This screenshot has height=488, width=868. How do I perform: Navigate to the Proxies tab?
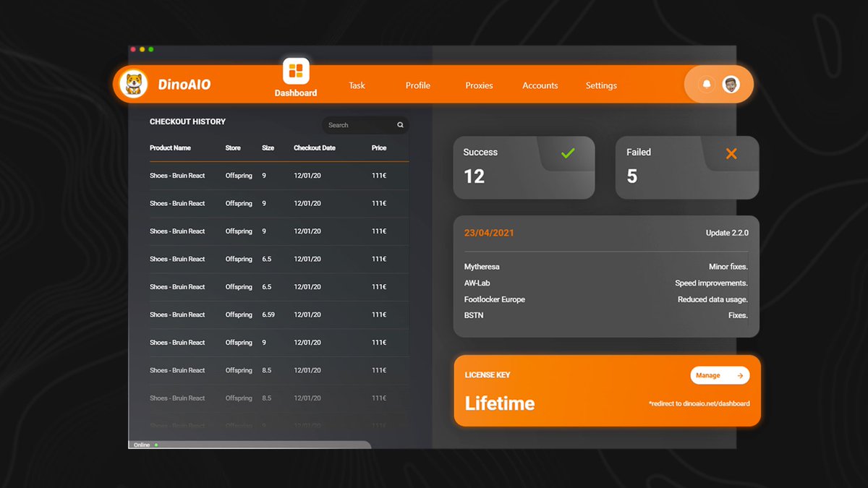[479, 85]
